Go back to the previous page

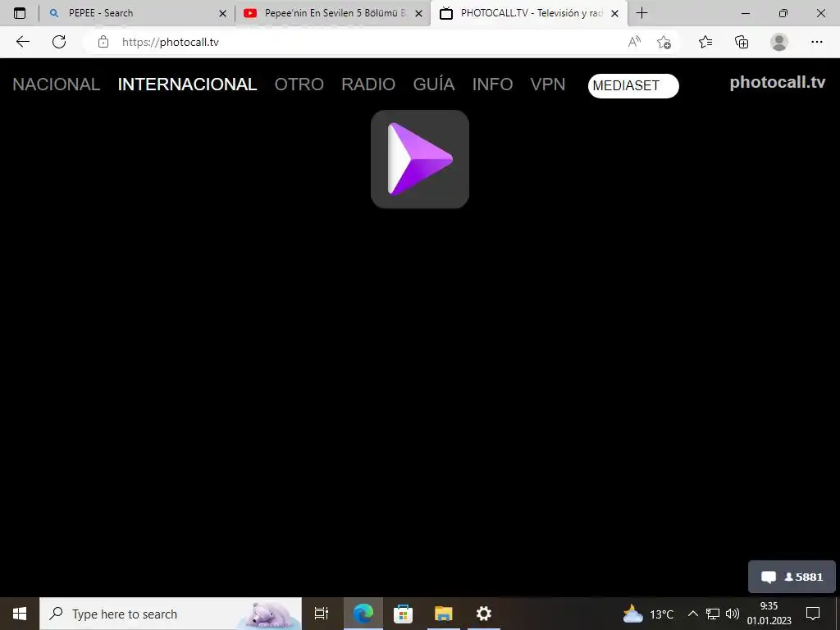click(22, 42)
